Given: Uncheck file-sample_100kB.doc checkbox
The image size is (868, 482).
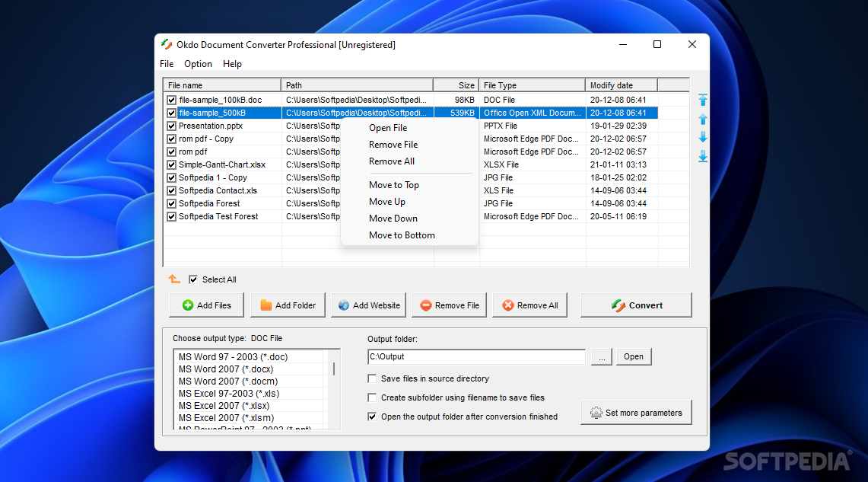Looking at the screenshot, I should tap(172, 101).
